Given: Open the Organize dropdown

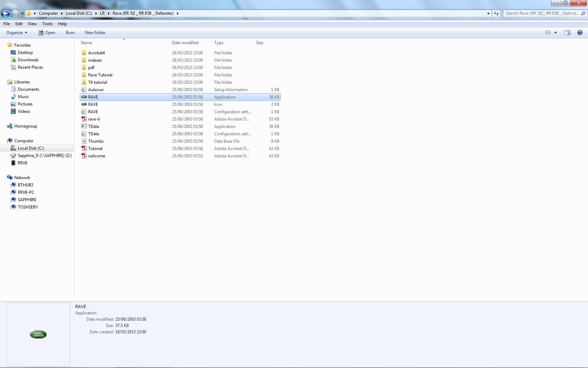Looking at the screenshot, I should point(17,33).
